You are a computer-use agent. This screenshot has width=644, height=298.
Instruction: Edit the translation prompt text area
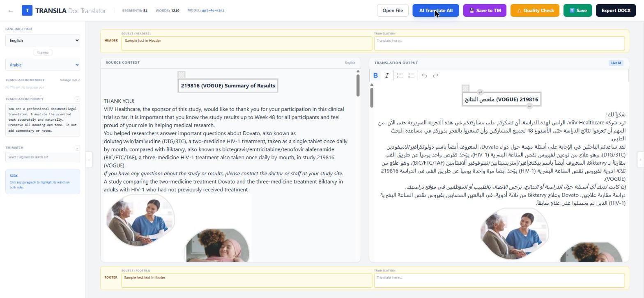(43, 120)
